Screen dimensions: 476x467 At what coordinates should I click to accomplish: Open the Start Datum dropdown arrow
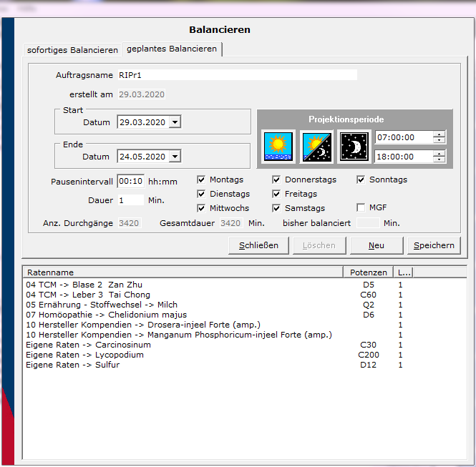[175, 122]
